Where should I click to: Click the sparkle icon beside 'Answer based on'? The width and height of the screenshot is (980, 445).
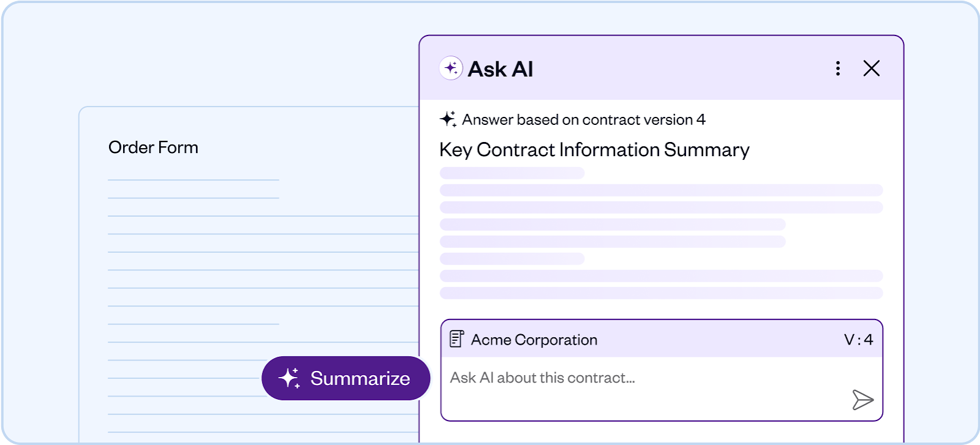coord(448,119)
